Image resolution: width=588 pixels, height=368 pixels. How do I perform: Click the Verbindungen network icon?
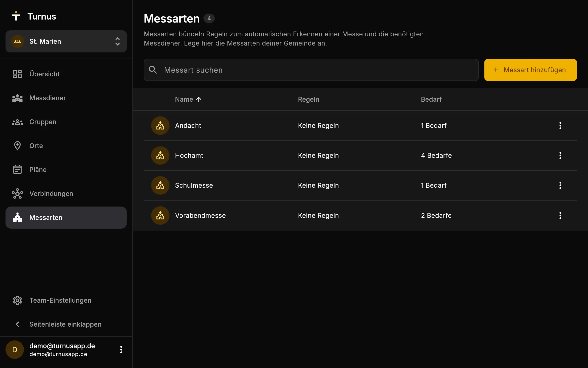click(17, 193)
